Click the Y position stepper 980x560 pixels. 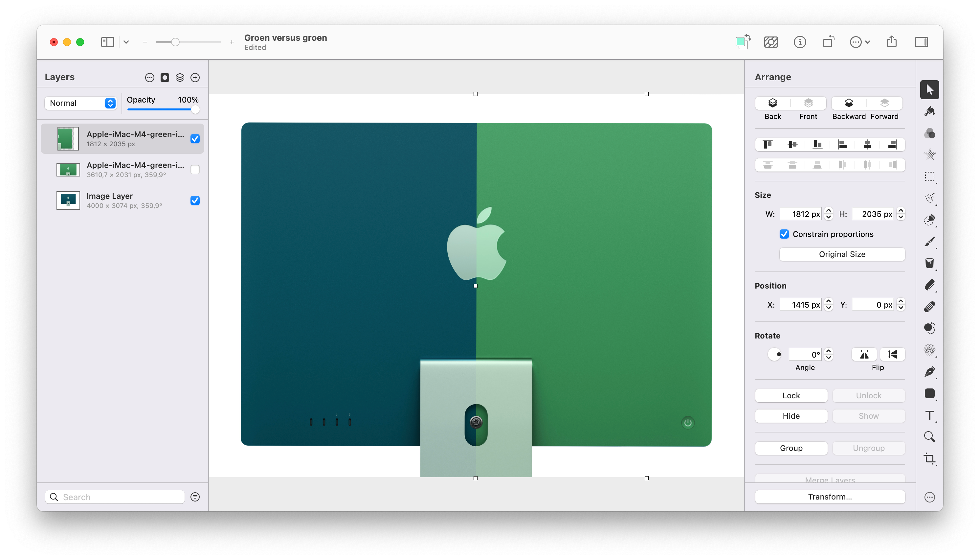click(x=901, y=305)
